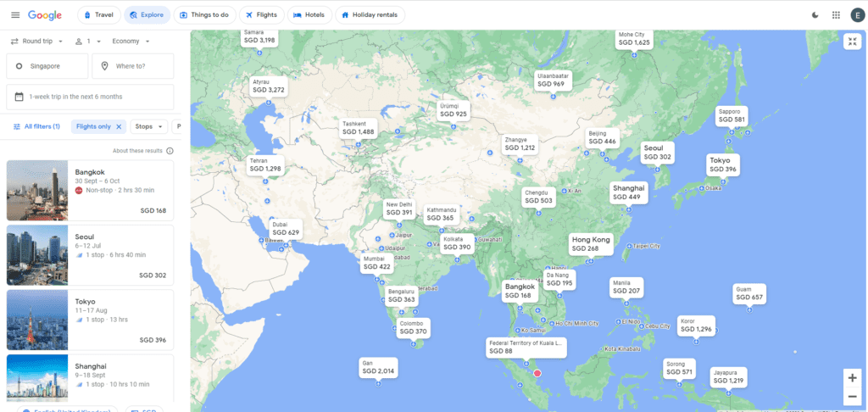Select Hong Kong SGD 268 map label
This screenshot has width=868, height=412.
tap(591, 244)
